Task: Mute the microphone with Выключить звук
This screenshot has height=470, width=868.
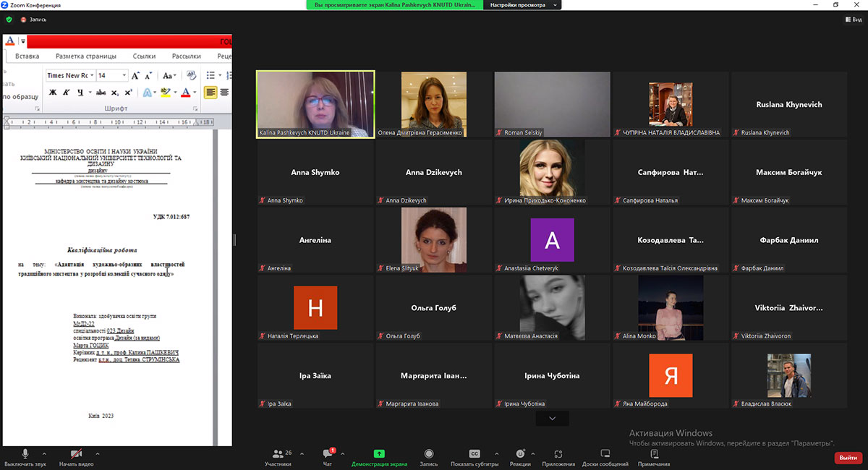Action: (25, 458)
